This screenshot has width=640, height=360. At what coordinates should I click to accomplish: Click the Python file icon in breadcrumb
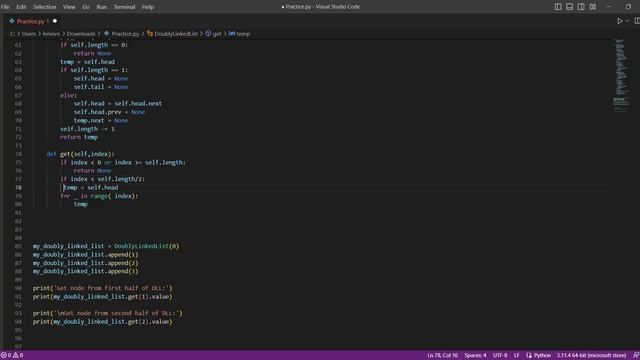coord(107,33)
